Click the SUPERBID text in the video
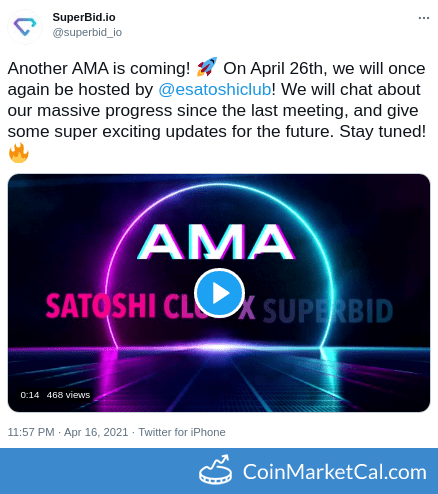 click(x=328, y=311)
